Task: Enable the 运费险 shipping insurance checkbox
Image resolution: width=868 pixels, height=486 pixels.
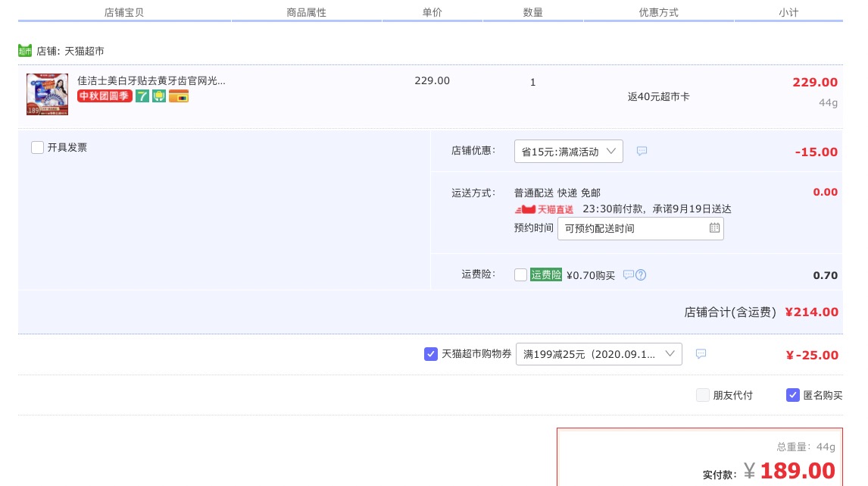Action: pos(520,275)
